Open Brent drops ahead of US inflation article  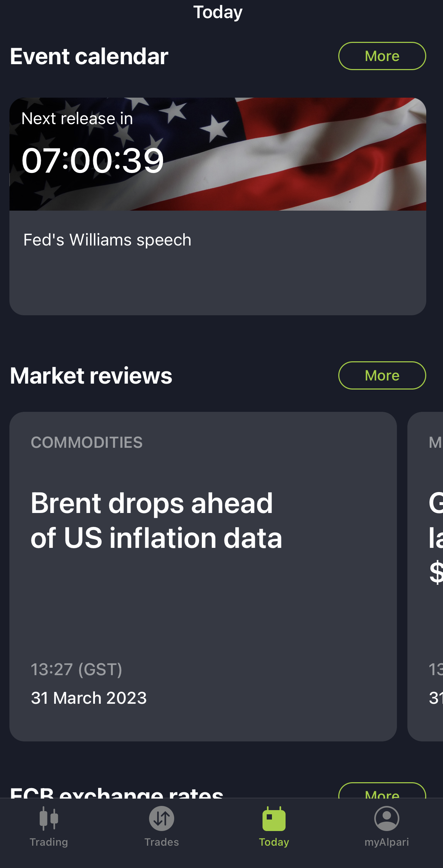coord(156,520)
